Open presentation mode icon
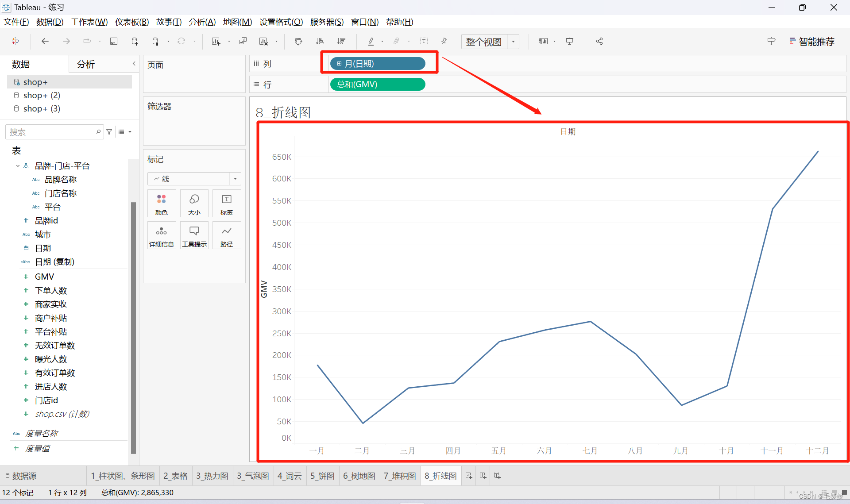850x504 pixels. click(570, 41)
